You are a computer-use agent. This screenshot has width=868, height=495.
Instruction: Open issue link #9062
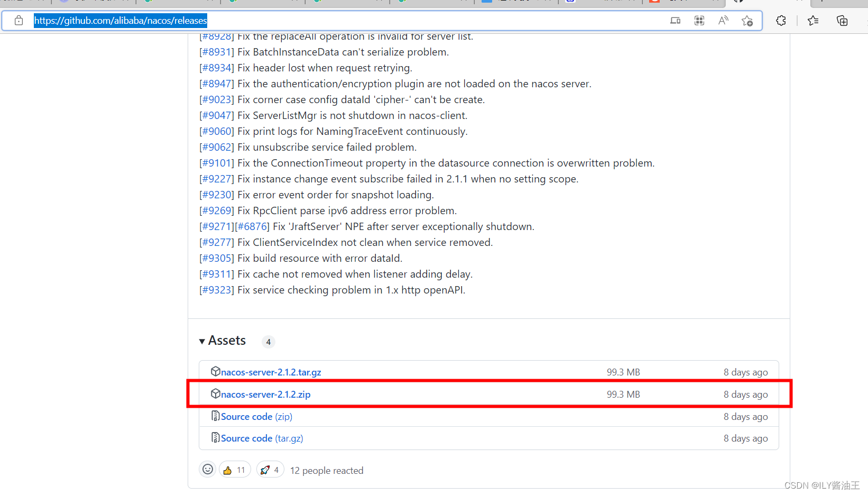pyautogui.click(x=217, y=147)
